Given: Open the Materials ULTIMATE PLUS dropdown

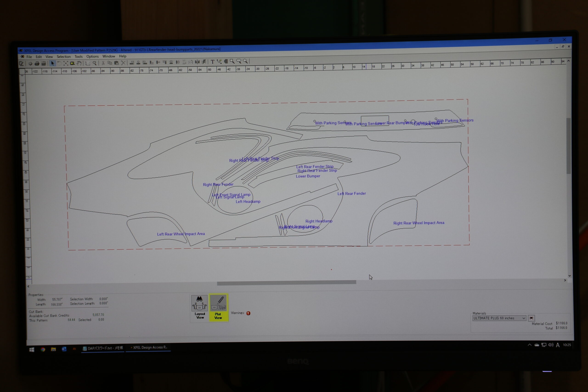Looking at the screenshot, I should (x=499, y=318).
